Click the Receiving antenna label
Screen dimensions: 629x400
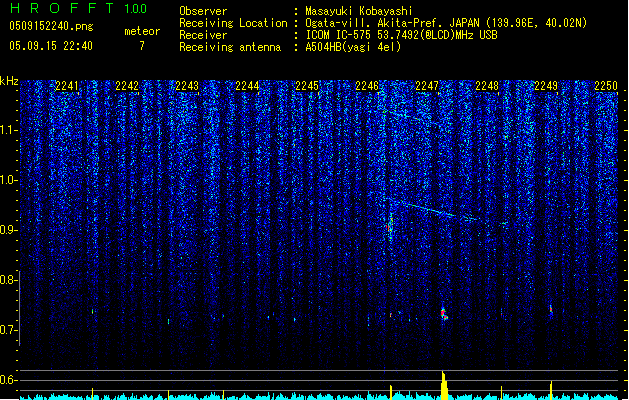tap(230, 47)
